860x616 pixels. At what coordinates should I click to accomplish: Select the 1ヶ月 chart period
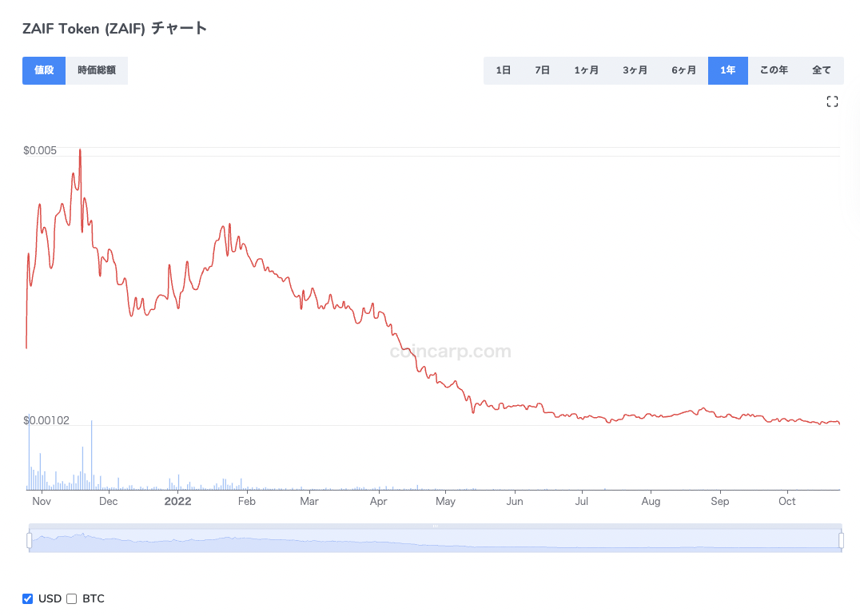coord(587,70)
